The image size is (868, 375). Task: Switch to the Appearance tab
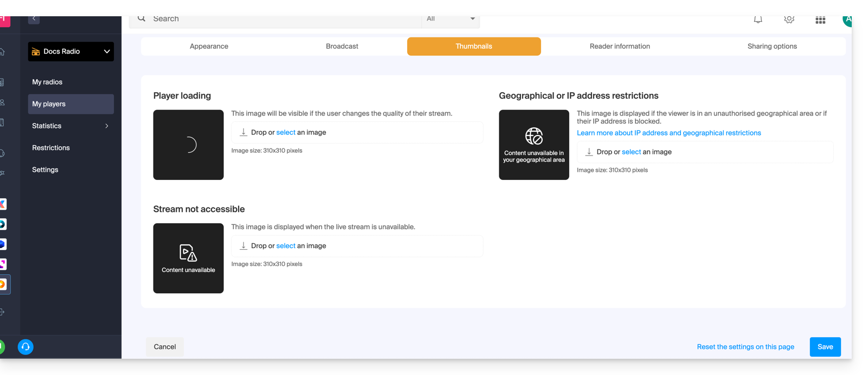(x=209, y=46)
